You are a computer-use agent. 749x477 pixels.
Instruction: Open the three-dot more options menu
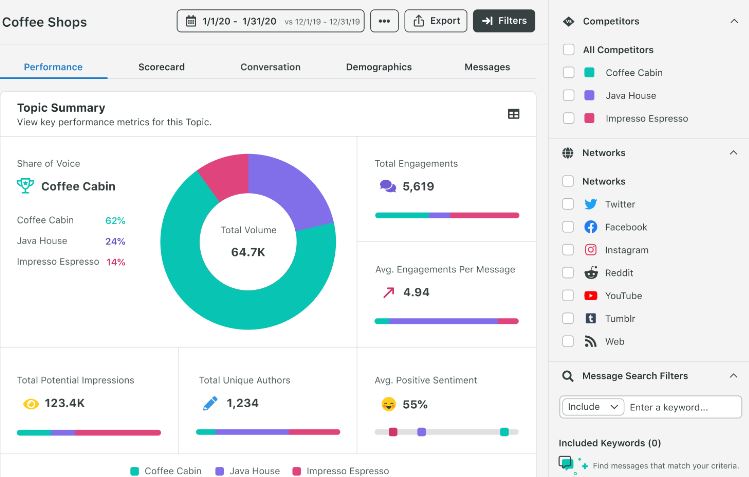pyautogui.click(x=384, y=21)
